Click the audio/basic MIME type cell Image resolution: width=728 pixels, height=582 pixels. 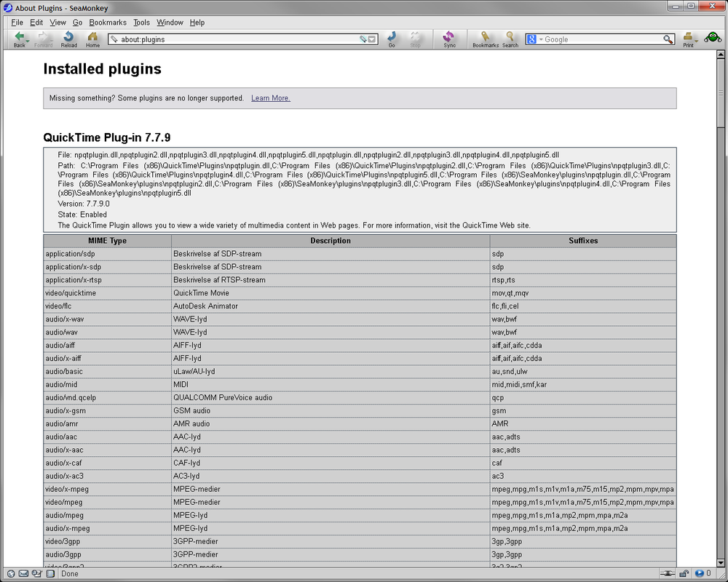(107, 371)
